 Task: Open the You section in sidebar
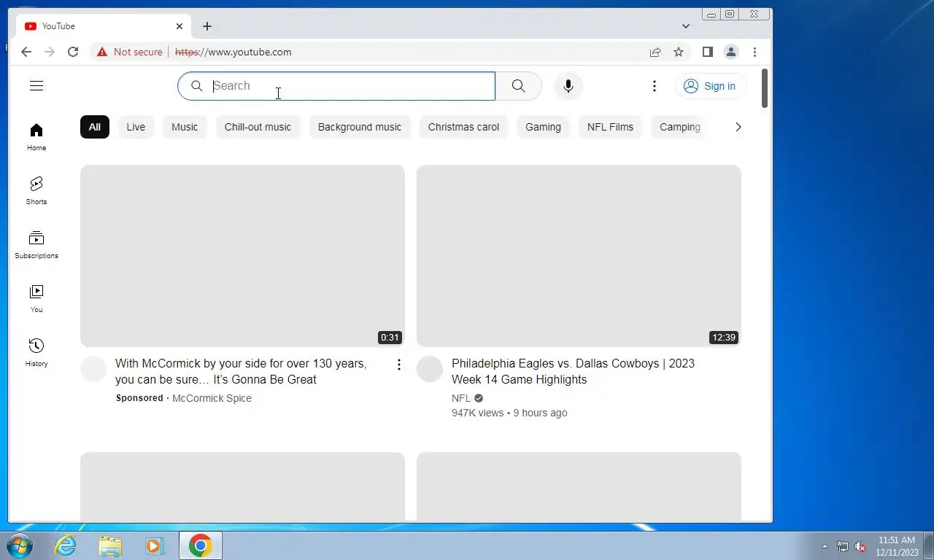tap(36, 299)
